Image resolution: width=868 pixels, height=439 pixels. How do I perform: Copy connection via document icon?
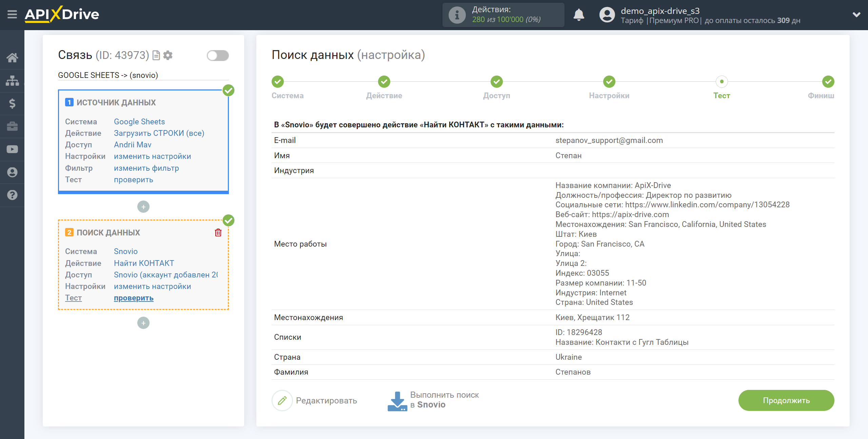point(156,55)
